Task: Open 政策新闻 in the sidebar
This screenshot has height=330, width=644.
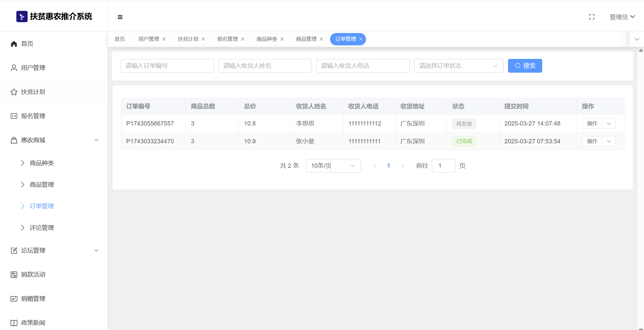Action: tap(33, 323)
